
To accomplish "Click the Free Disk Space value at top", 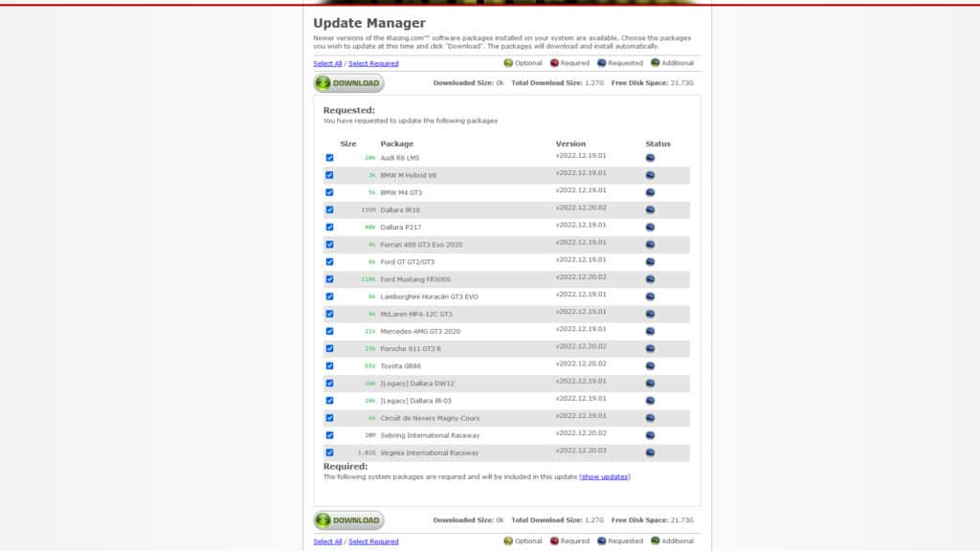I will pos(681,83).
